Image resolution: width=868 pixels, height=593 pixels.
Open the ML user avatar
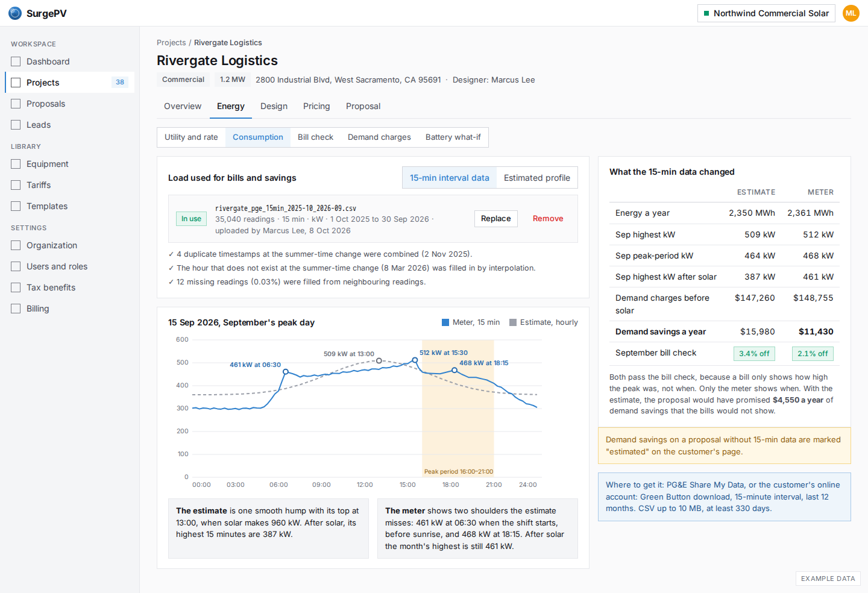851,13
